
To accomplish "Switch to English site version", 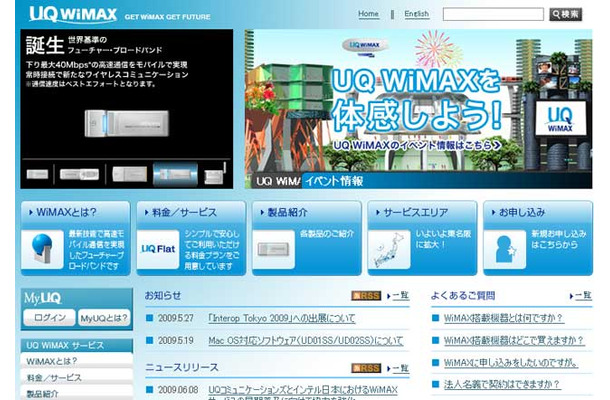I will (x=416, y=14).
